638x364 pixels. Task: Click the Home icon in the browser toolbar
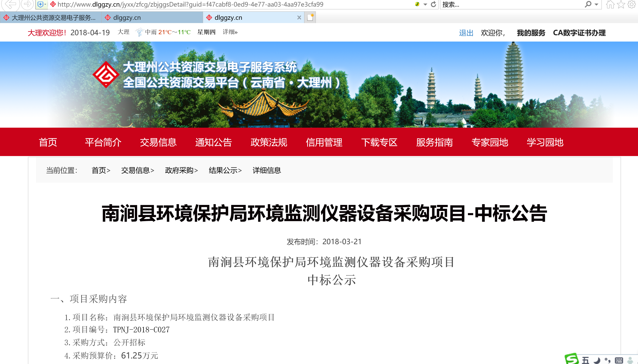click(x=611, y=4)
